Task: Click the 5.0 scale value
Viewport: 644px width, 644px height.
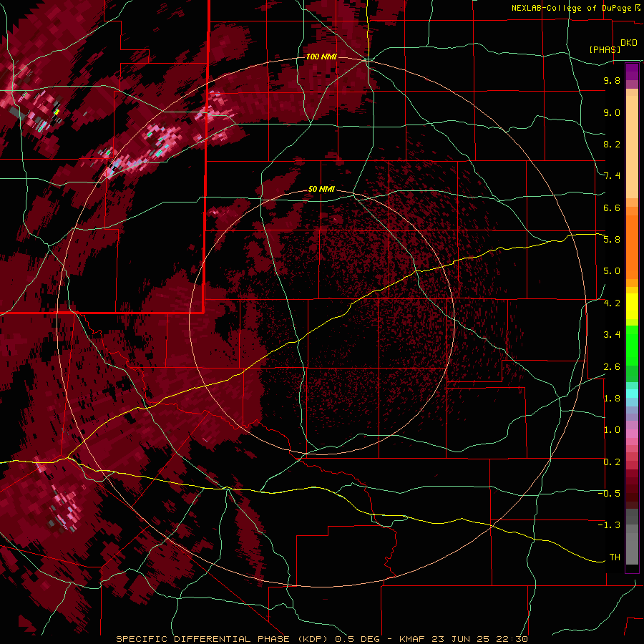Action: pyautogui.click(x=612, y=271)
